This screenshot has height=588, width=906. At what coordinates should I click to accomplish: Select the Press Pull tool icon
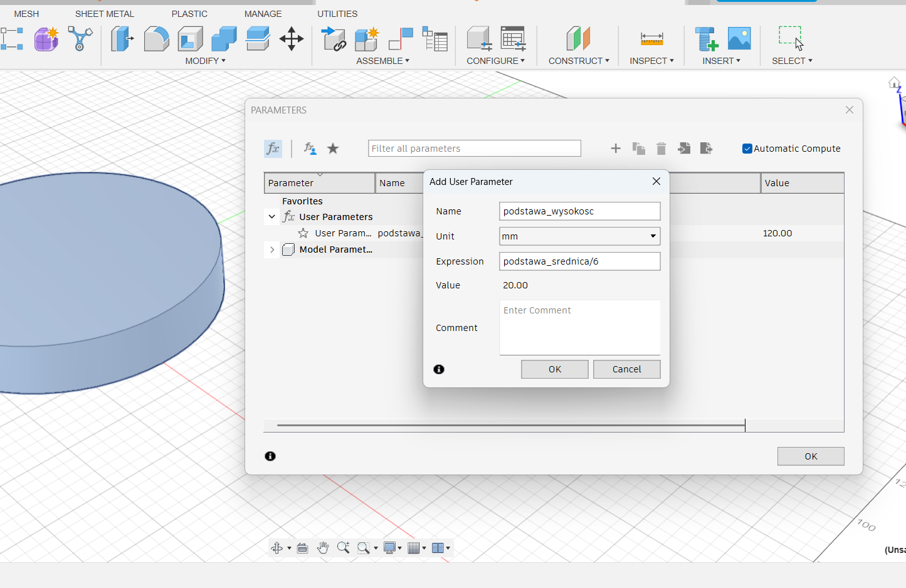(122, 39)
